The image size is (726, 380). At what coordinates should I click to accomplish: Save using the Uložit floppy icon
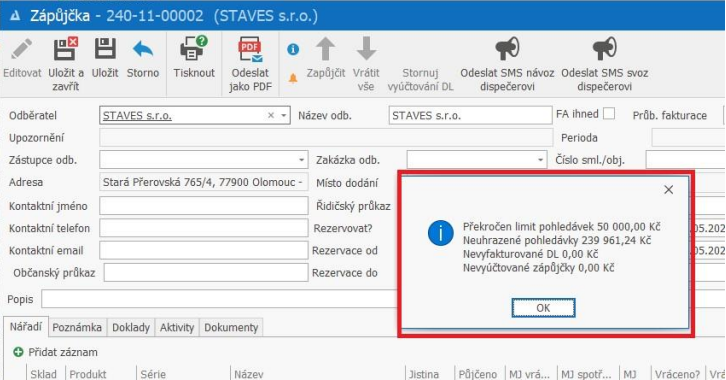[x=105, y=49]
